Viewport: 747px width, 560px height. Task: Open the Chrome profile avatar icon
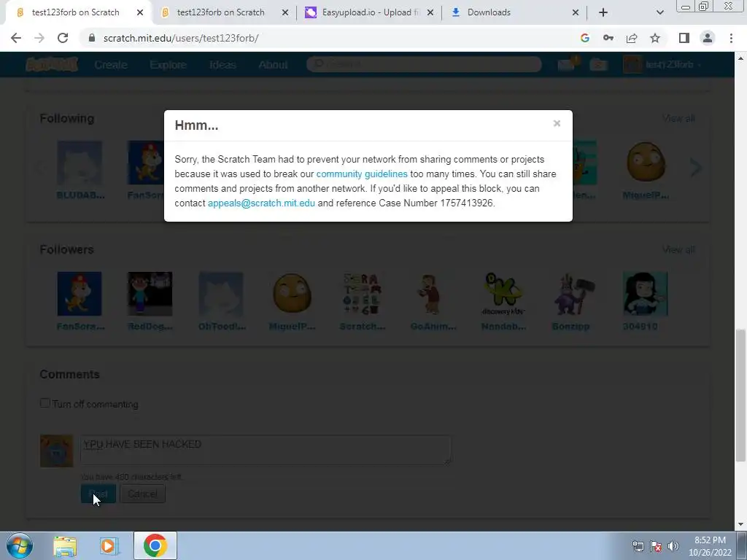click(708, 38)
